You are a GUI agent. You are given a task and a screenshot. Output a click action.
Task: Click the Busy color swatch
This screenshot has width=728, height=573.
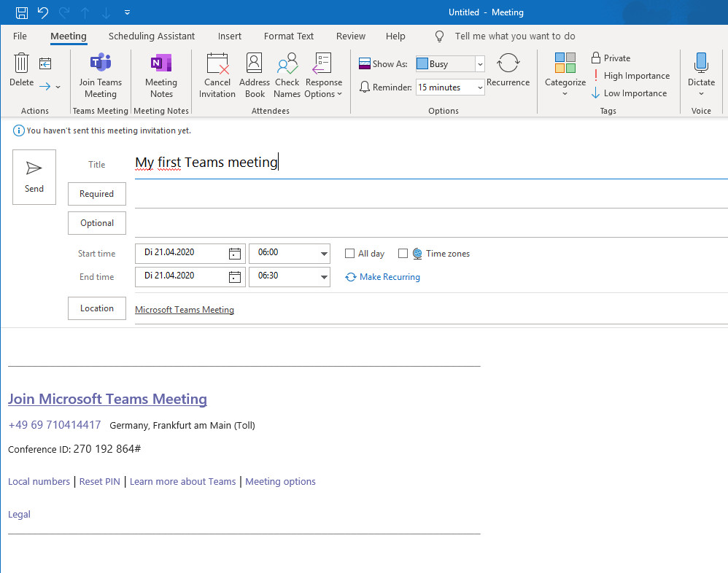[x=422, y=63]
